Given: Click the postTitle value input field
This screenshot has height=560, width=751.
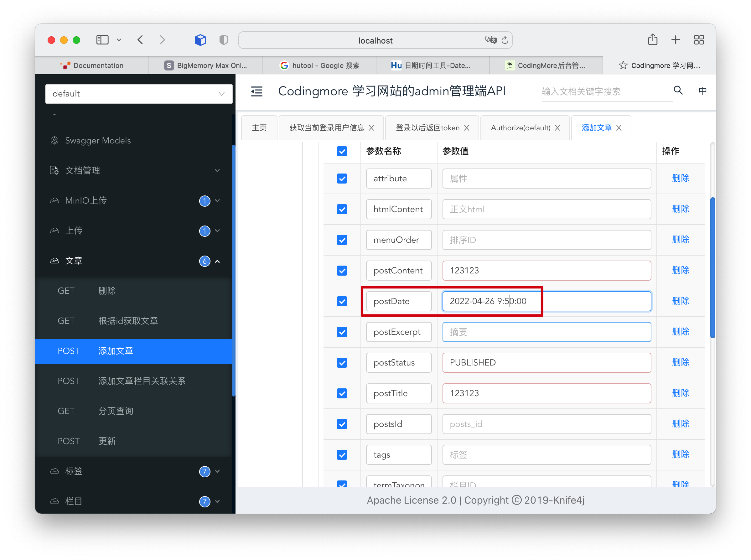Looking at the screenshot, I should [546, 393].
